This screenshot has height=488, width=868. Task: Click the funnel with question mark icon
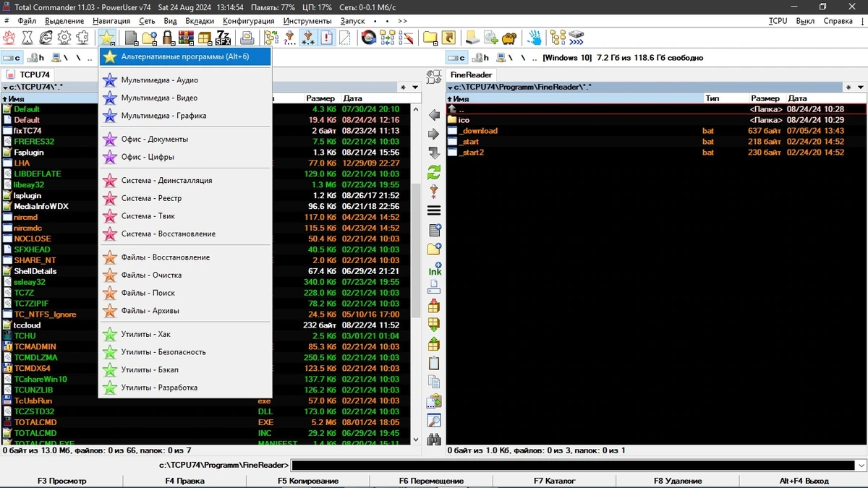[290, 37]
